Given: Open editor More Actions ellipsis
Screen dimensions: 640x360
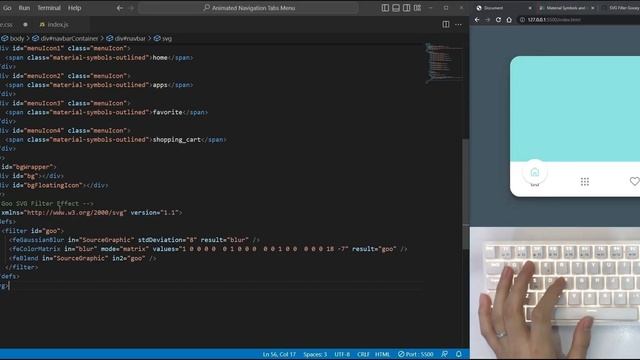Looking at the screenshot, I should [458, 24].
